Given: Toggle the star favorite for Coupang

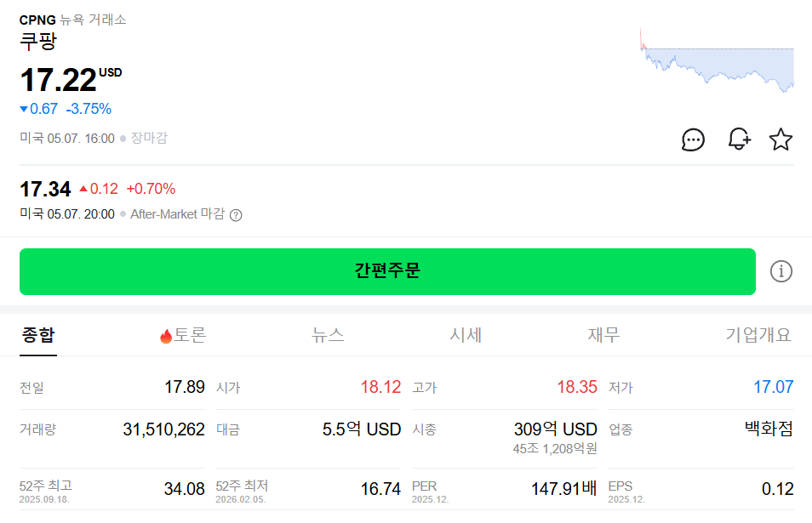Looking at the screenshot, I should click(x=781, y=139).
